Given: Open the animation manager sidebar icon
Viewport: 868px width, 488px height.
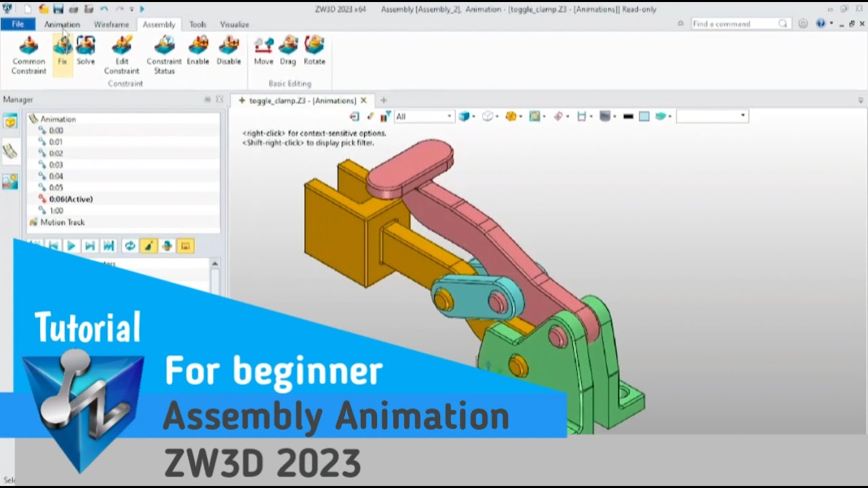Looking at the screenshot, I should 10,152.
